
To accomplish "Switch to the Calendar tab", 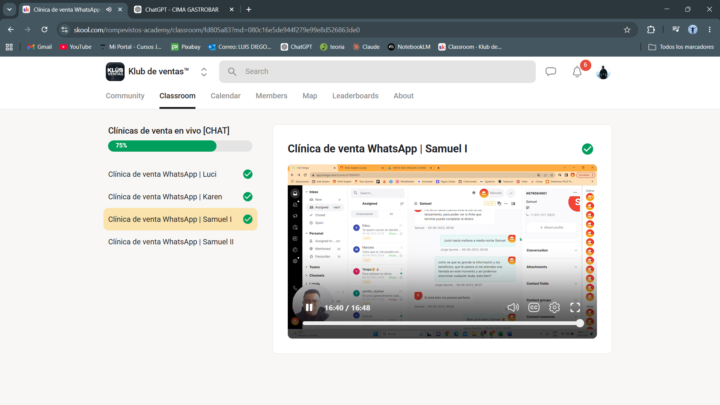I will pos(225,96).
